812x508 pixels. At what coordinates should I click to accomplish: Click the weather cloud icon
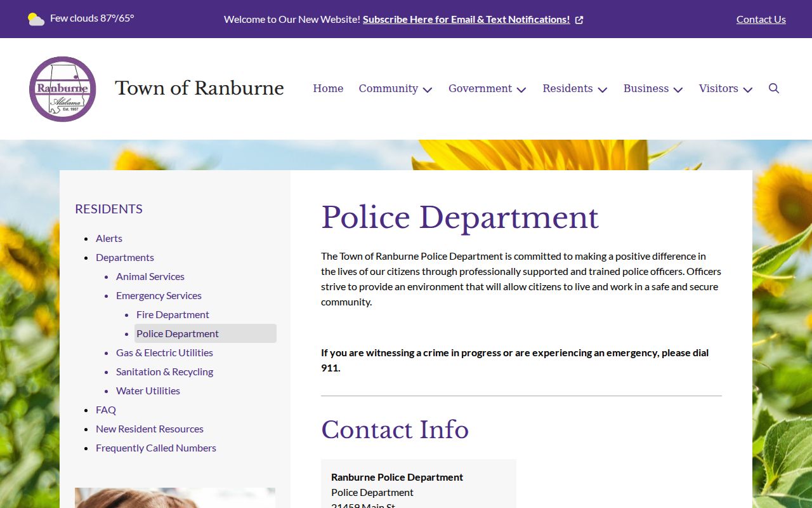[36, 19]
